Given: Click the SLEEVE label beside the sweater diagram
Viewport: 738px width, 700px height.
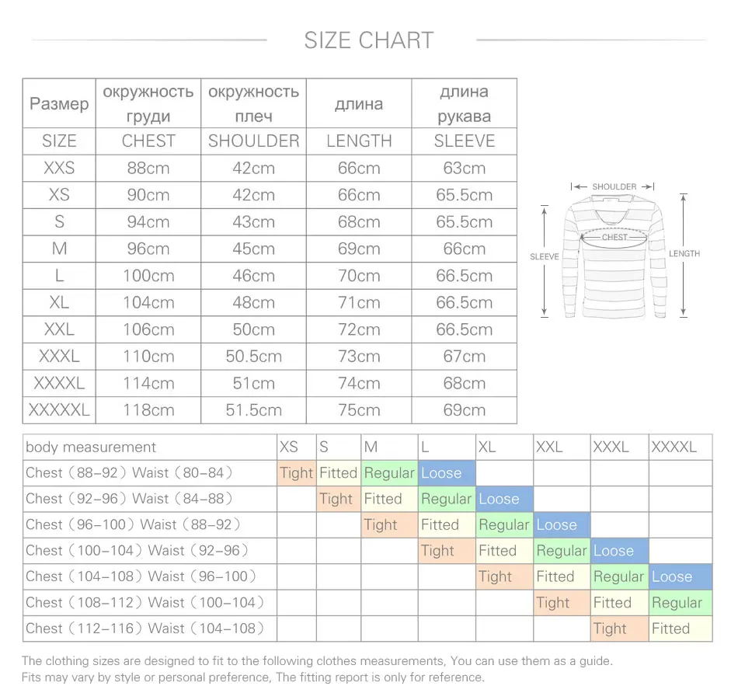Looking at the screenshot, I should tap(544, 256).
